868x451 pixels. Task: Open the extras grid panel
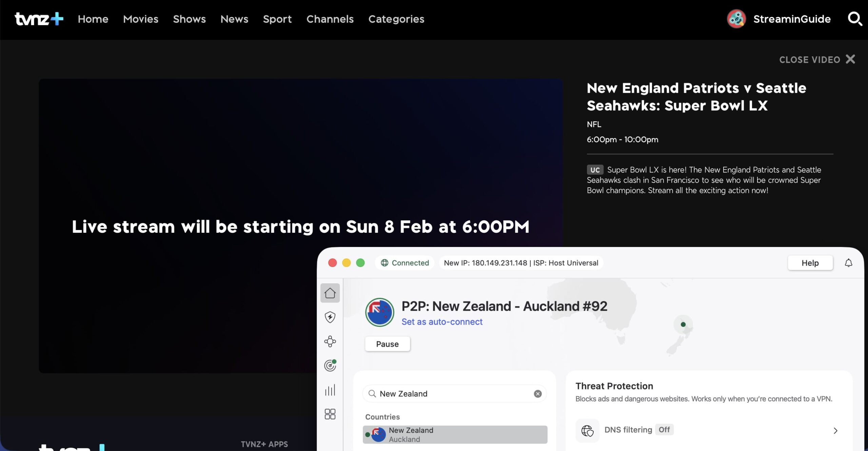330,414
